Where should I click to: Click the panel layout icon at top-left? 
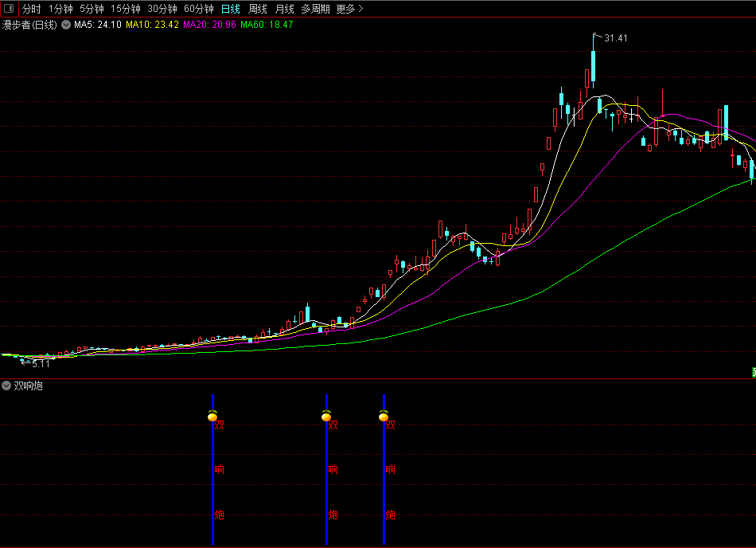(9, 8)
